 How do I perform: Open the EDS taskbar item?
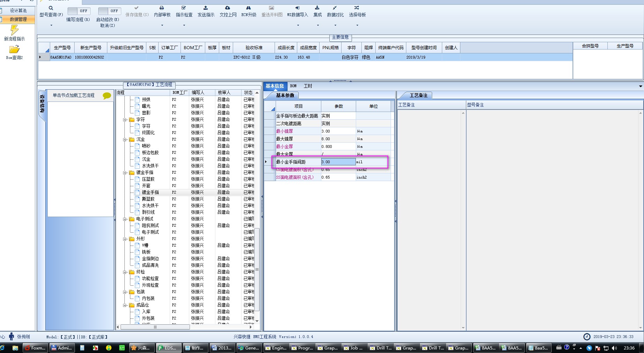coord(168,348)
